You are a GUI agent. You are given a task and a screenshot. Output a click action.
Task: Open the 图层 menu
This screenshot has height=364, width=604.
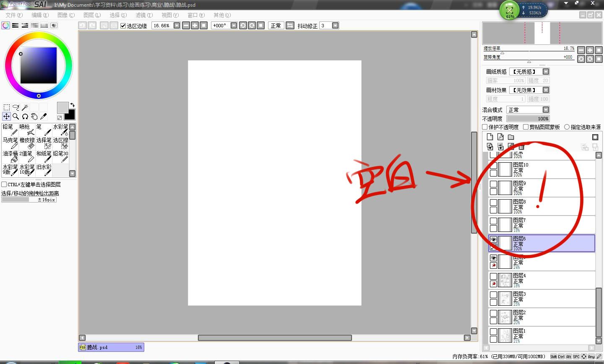coord(92,15)
